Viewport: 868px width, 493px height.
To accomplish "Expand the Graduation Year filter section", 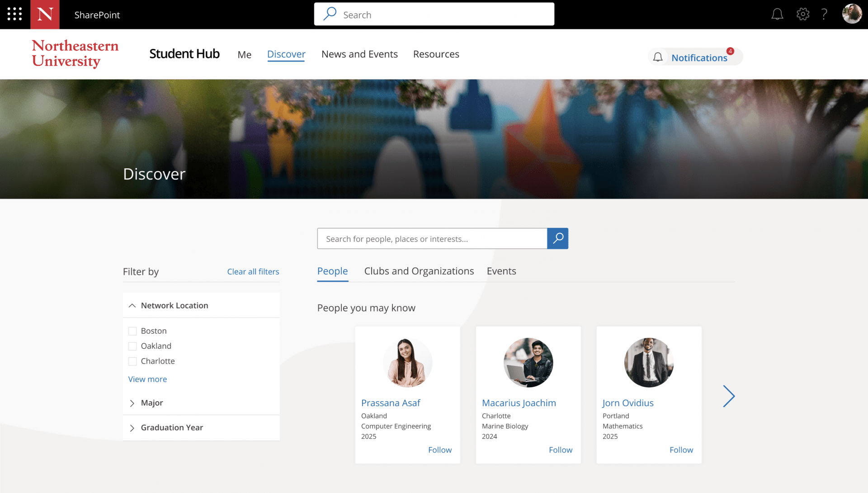I will pos(201,427).
